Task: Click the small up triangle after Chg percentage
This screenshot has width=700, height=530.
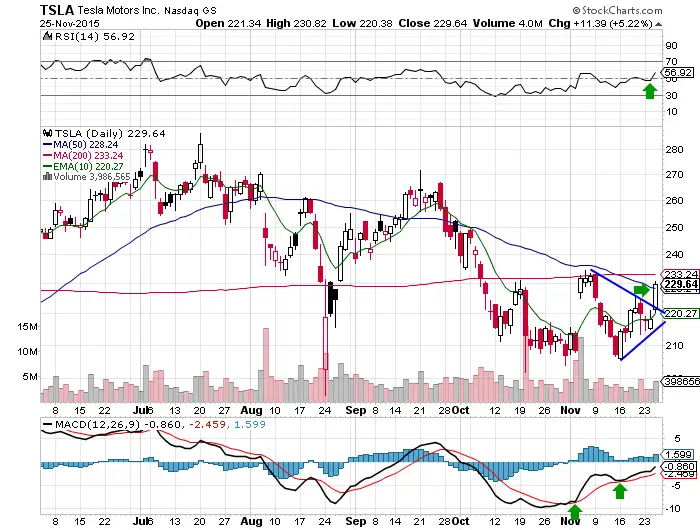Action: (x=658, y=24)
